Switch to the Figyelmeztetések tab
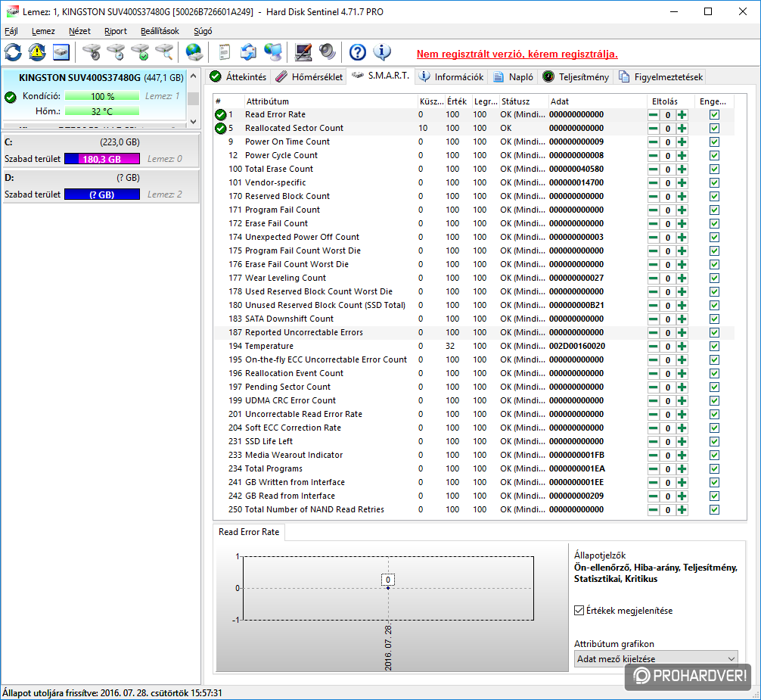This screenshot has height=700, width=761. tap(660, 76)
